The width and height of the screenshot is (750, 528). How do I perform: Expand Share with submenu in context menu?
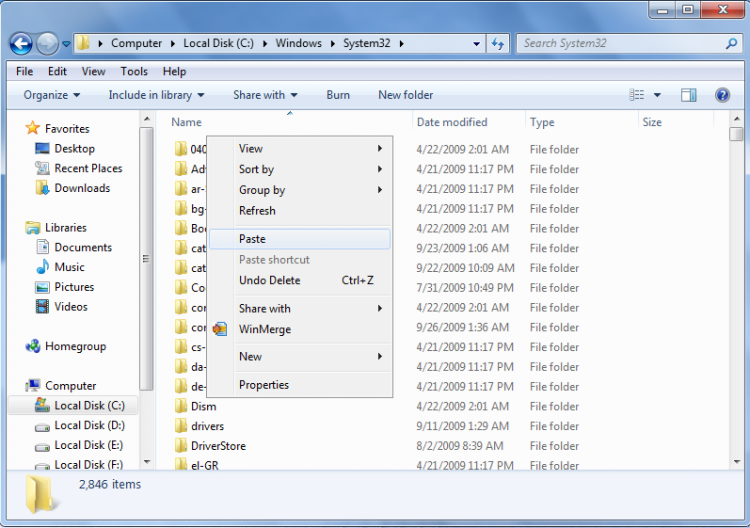pos(300,308)
